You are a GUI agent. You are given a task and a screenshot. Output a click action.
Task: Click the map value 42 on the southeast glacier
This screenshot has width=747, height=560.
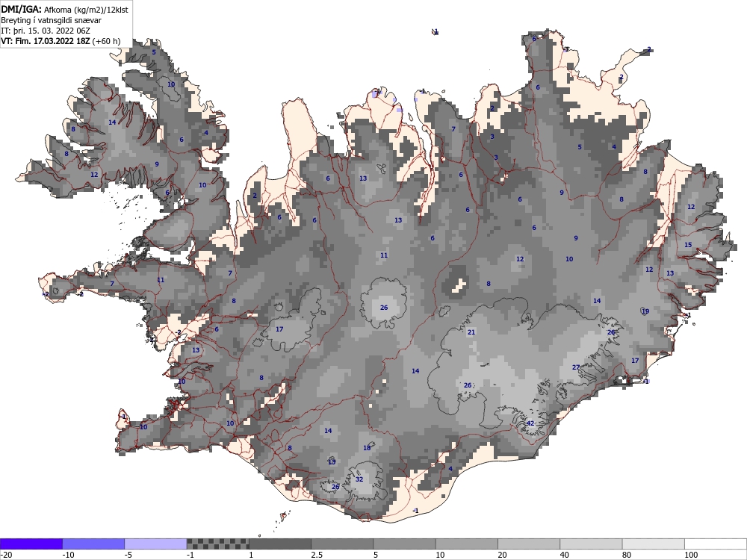[530, 423]
